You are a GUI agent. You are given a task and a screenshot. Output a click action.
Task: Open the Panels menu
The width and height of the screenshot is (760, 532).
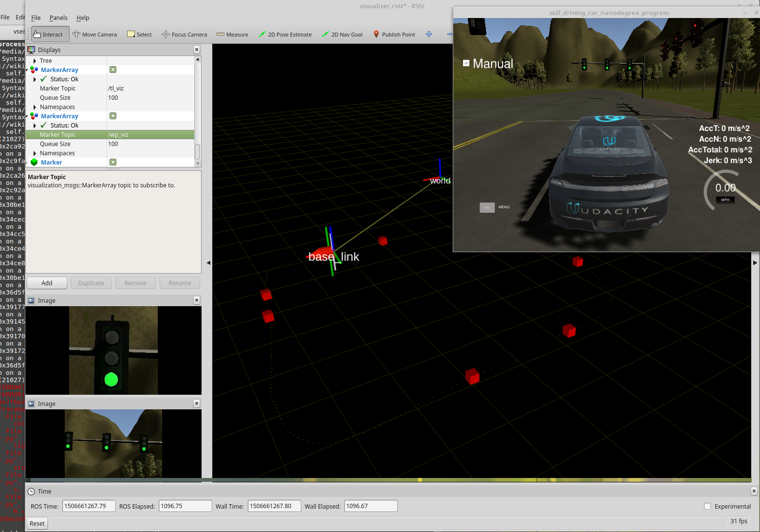(58, 18)
